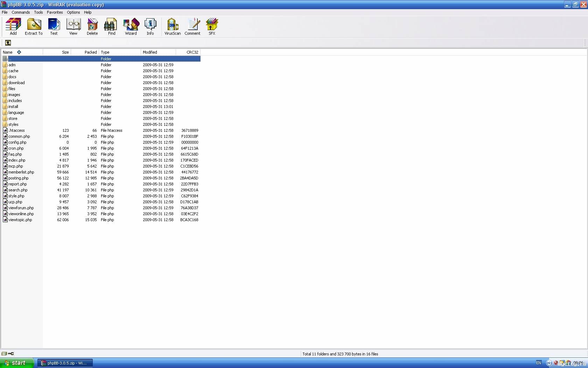The image size is (588, 368).
Task: Select the store folder name
Action: tap(13, 118)
